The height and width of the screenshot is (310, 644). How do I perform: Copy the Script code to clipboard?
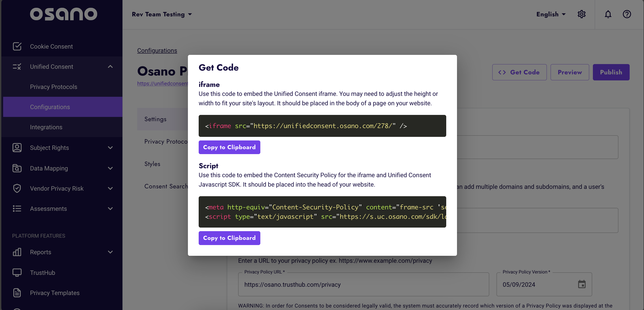pos(229,238)
